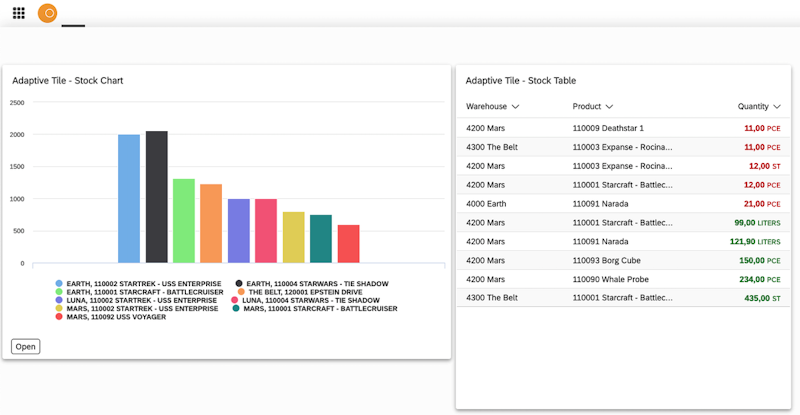The height and width of the screenshot is (415, 800).
Task: Toggle the LUNA Tie Shadow legend entry
Action: pyautogui.click(x=311, y=300)
